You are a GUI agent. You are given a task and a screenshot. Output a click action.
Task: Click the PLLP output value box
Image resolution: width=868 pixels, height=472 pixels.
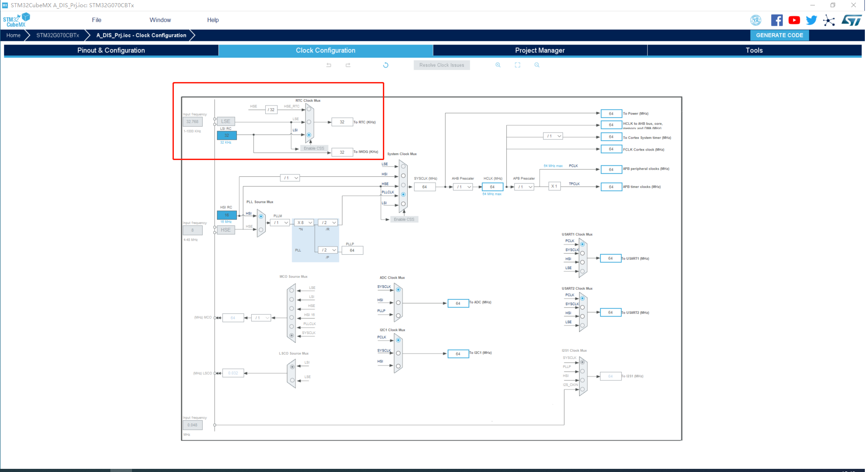click(352, 250)
